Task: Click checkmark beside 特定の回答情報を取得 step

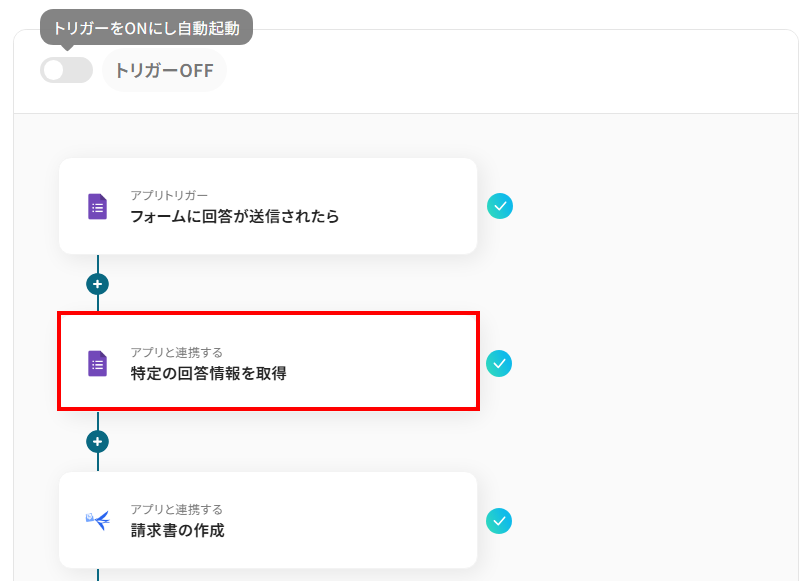Action: (x=499, y=363)
